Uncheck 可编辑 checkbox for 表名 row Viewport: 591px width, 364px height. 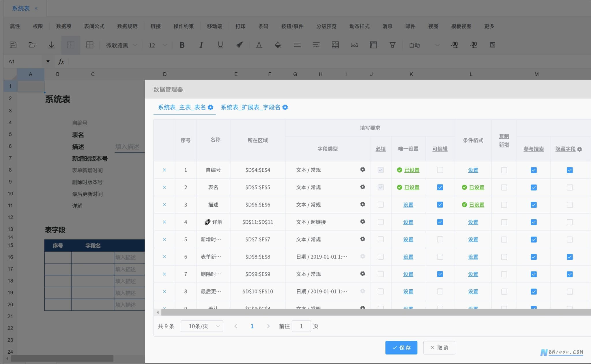440,187
